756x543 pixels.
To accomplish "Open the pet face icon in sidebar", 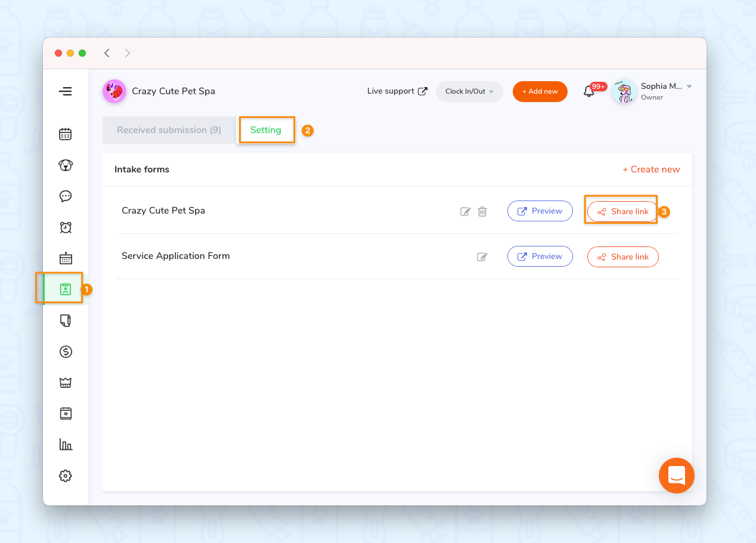I will coord(66,165).
